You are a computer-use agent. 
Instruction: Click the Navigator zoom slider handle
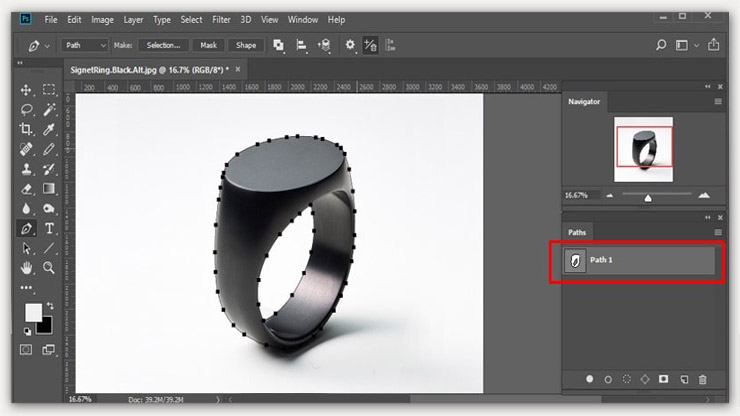pyautogui.click(x=648, y=197)
